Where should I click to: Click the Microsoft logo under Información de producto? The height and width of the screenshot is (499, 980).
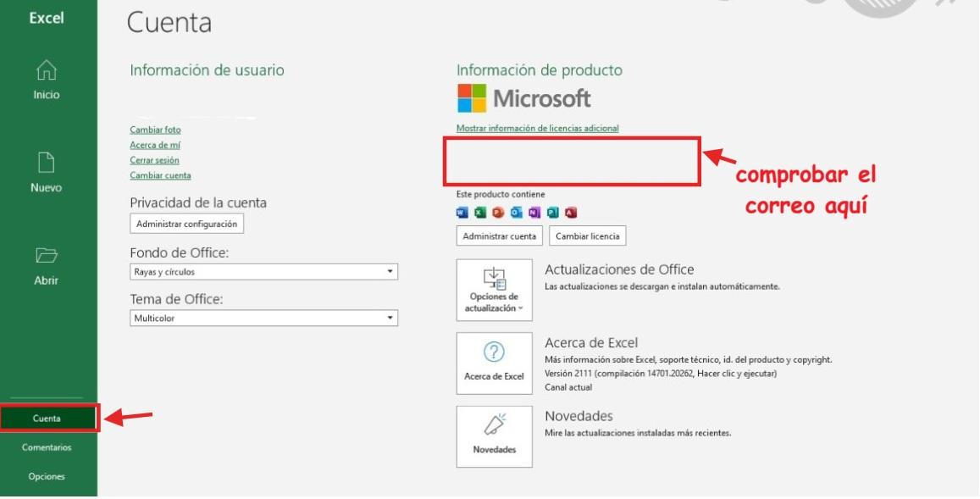click(x=523, y=98)
